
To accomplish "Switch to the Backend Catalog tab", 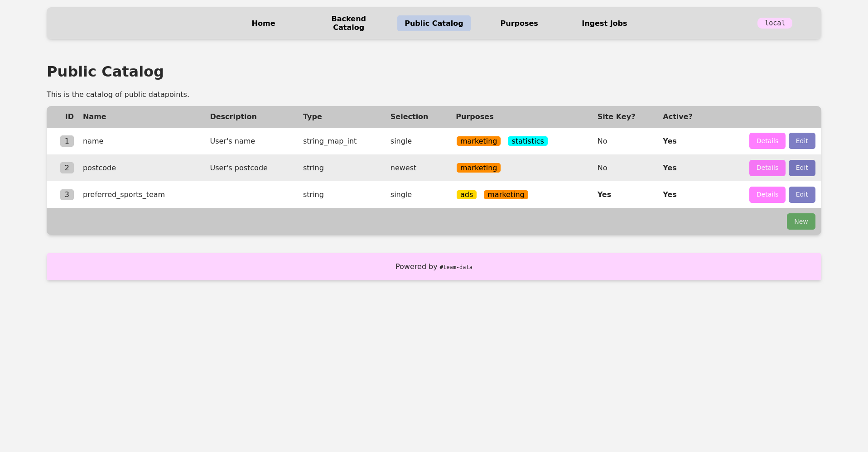I will coord(348,23).
